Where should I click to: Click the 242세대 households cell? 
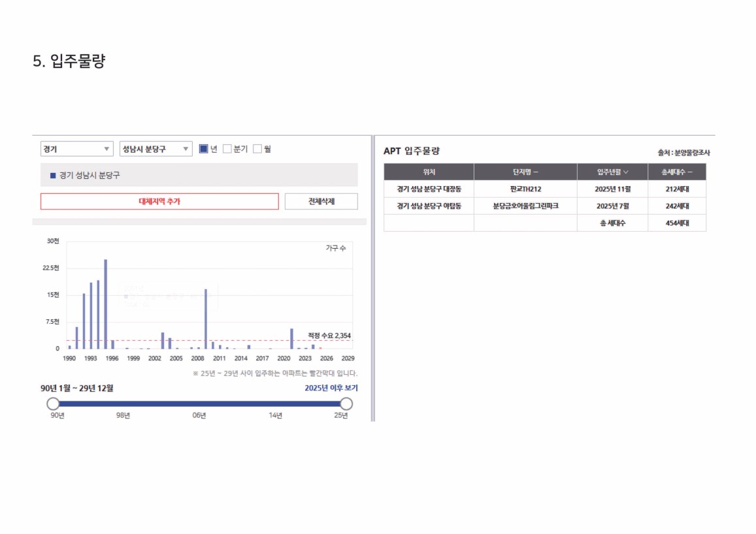click(677, 206)
